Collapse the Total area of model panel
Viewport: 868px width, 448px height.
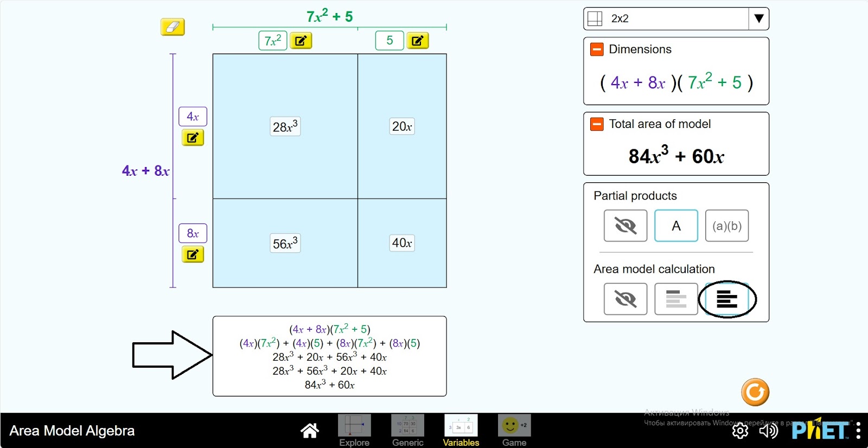(x=597, y=124)
